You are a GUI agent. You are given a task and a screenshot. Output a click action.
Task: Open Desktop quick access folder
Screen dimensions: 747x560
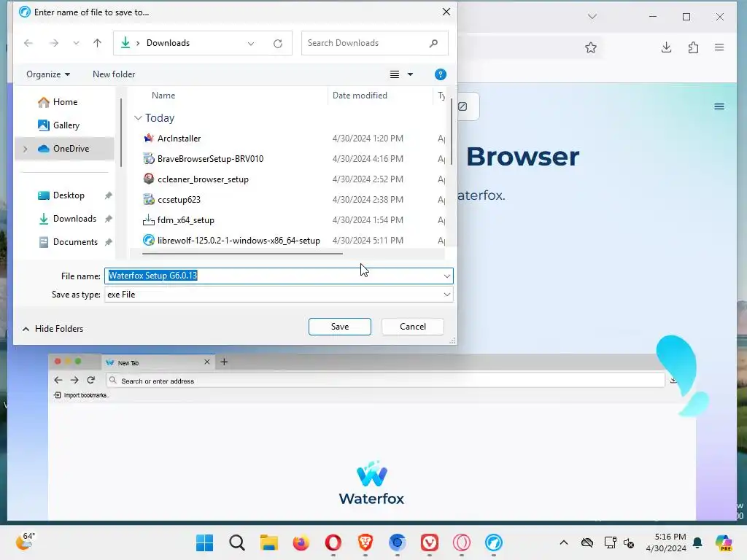coord(68,195)
